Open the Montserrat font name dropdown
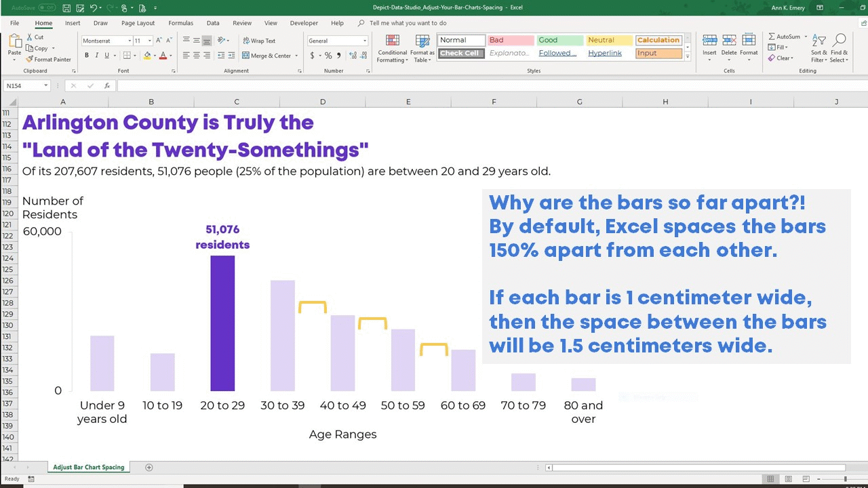 click(129, 41)
